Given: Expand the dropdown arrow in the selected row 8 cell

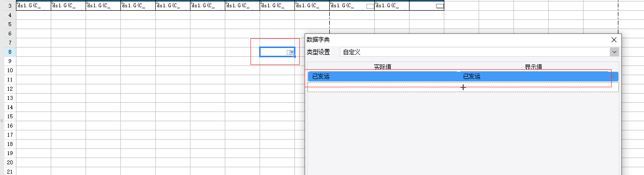Looking at the screenshot, I should (292, 52).
